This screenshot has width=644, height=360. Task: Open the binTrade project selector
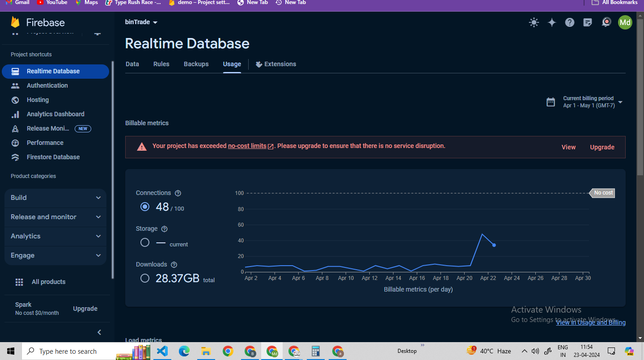(141, 22)
